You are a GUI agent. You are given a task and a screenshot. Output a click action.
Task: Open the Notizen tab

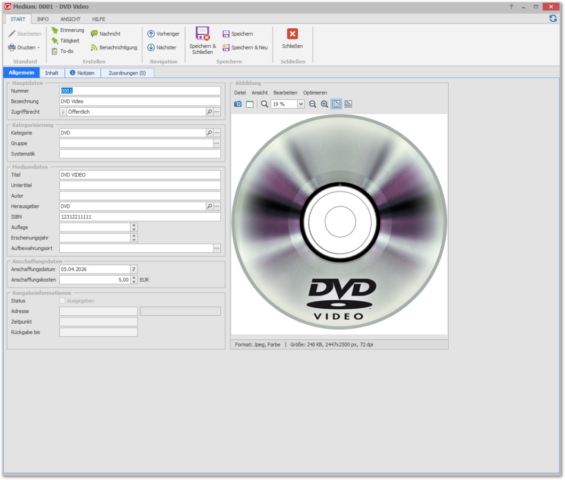click(83, 73)
